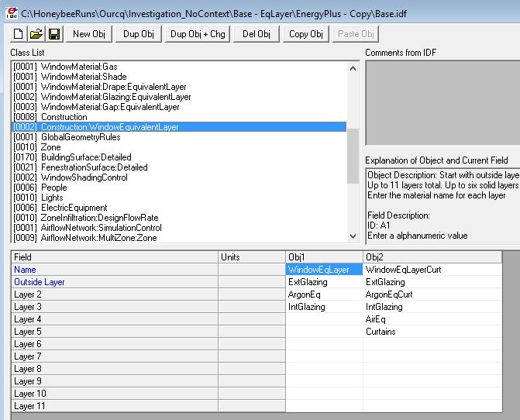Click the empty Obj1 Layer 4 cell
Screen dimensions: 520x420
point(324,319)
